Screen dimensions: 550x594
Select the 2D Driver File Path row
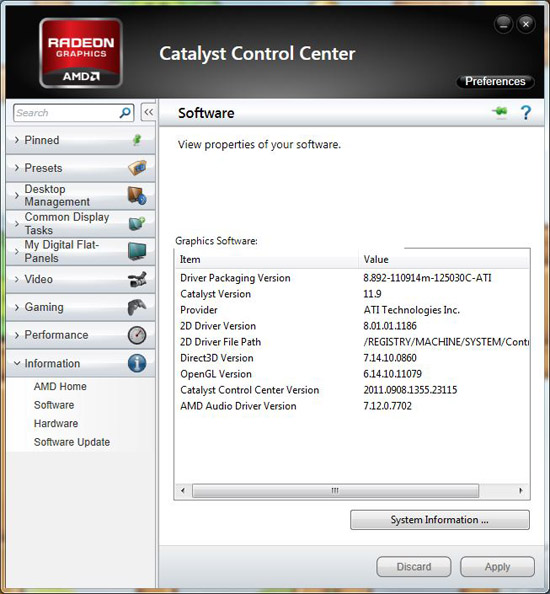pyautogui.click(x=352, y=342)
